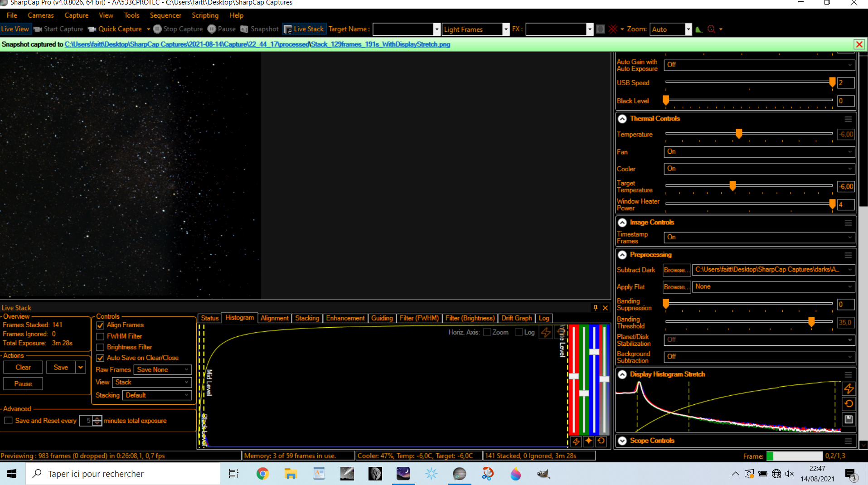The image size is (868, 485).
Task: Click the red crosshair reticule icon
Action: pyautogui.click(x=613, y=29)
